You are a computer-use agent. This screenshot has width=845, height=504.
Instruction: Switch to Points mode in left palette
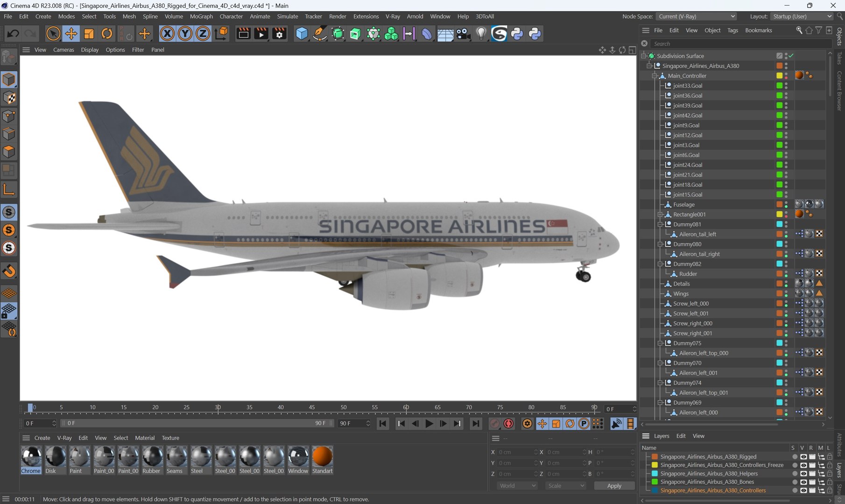(9, 116)
